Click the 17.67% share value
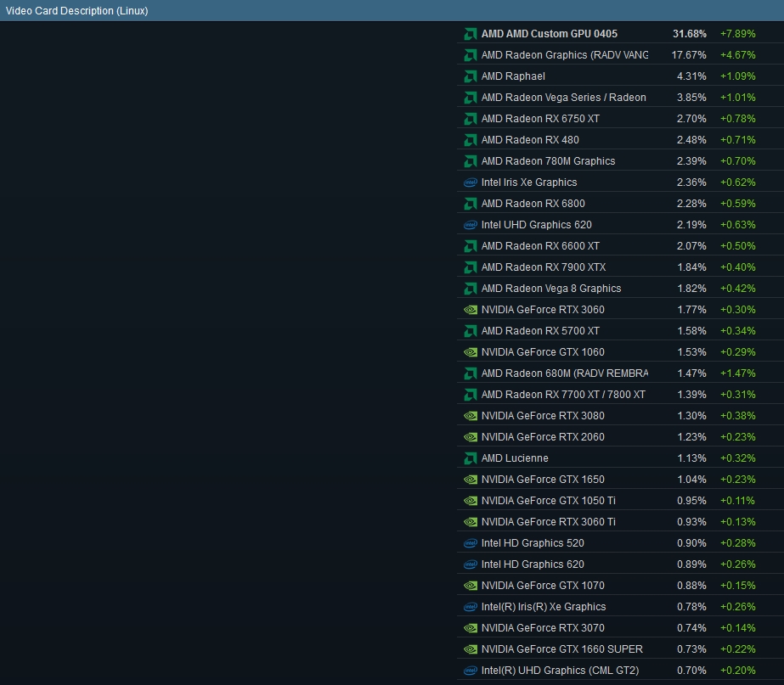The width and height of the screenshot is (784, 685). (x=689, y=55)
